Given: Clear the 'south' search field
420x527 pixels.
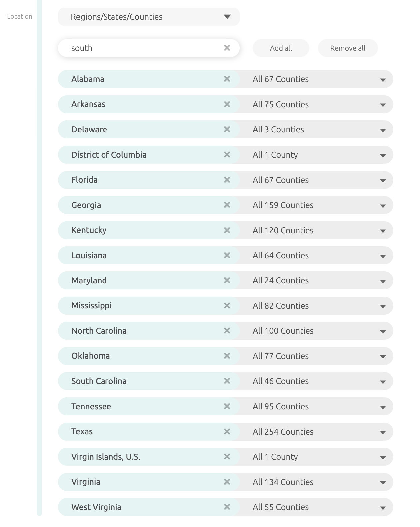Looking at the screenshot, I should [227, 48].
